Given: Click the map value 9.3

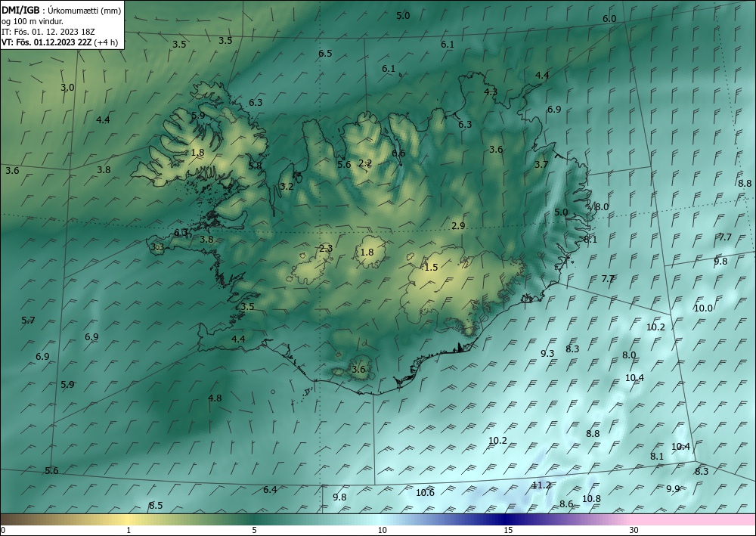Looking at the screenshot, I should (x=547, y=354).
